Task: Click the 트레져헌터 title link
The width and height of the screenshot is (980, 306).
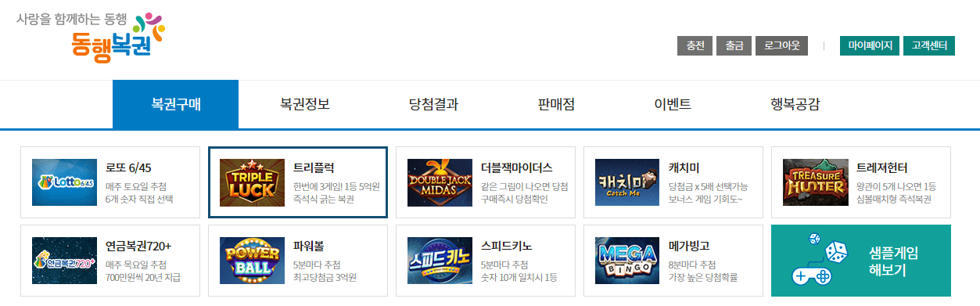Action: (881, 167)
